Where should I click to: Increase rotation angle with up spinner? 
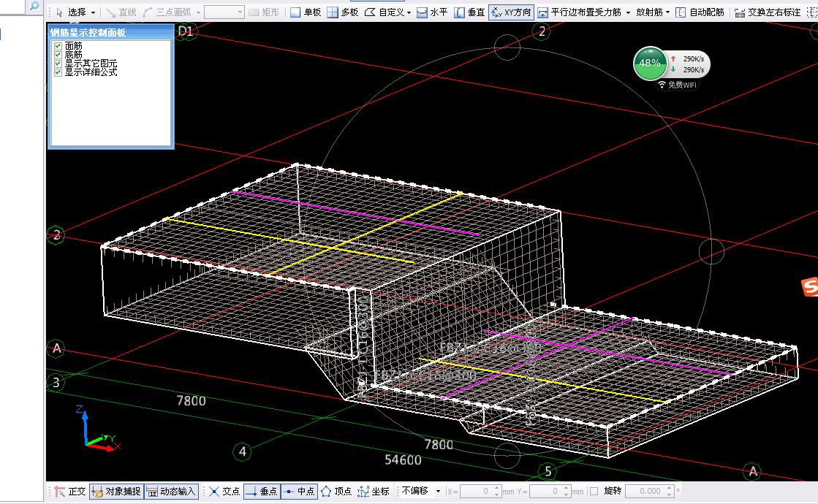[x=670, y=488]
